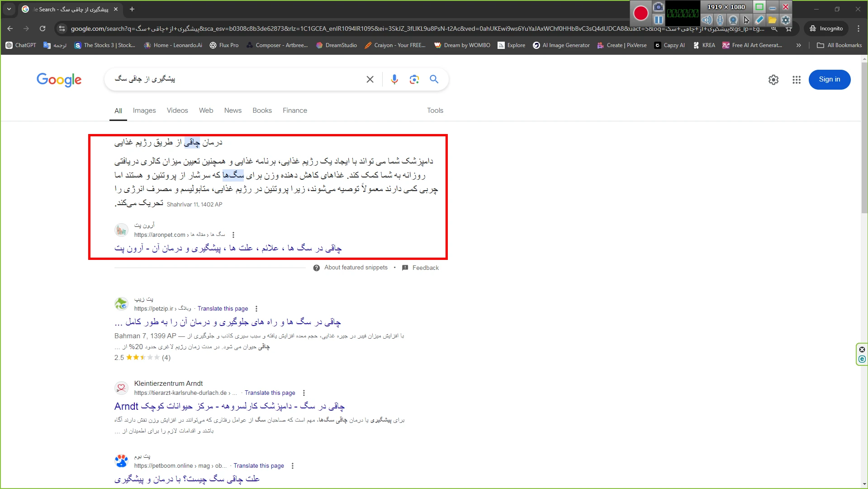Toggle microphone recording in recorder toolbar
Viewport: 868px width, 489px height.
pyautogui.click(x=720, y=20)
